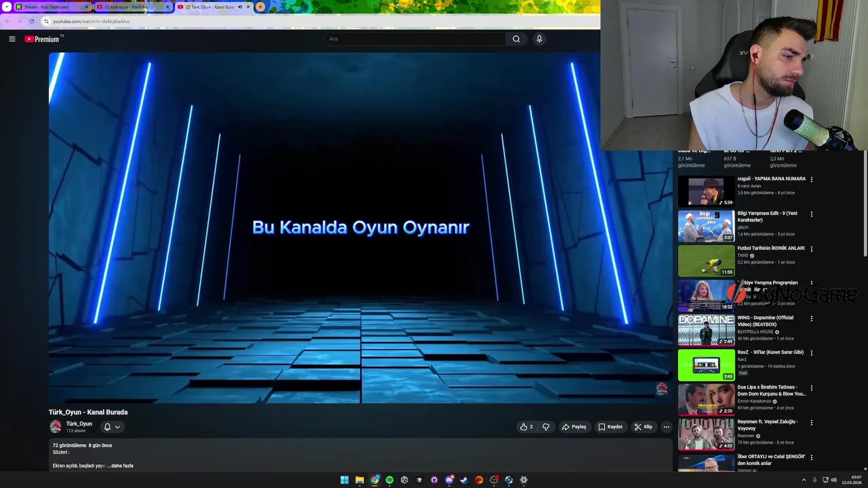Screen dimensions: 868x488
Task: Click the address bar URL
Action: 92,21
